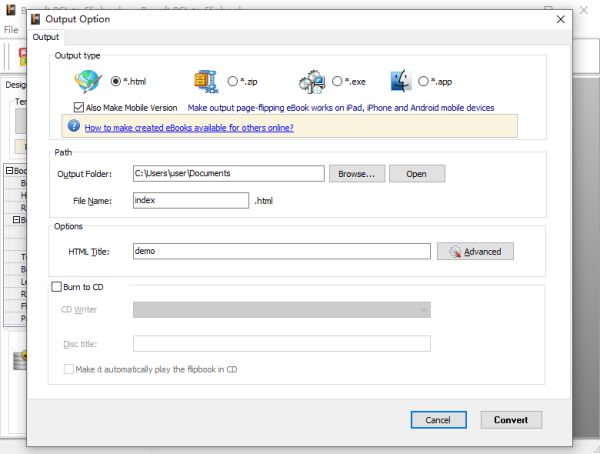
Task: Click the Output Folder path field
Action: (x=229, y=173)
